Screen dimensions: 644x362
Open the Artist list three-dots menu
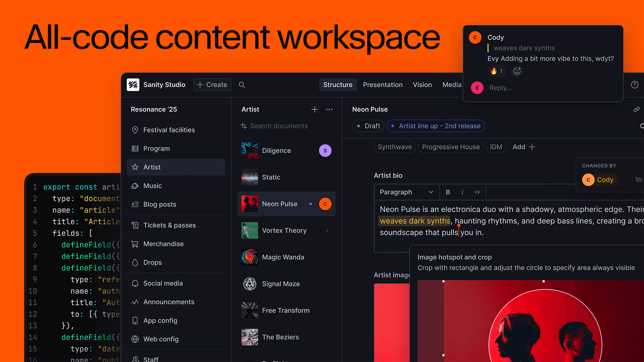[x=329, y=110]
